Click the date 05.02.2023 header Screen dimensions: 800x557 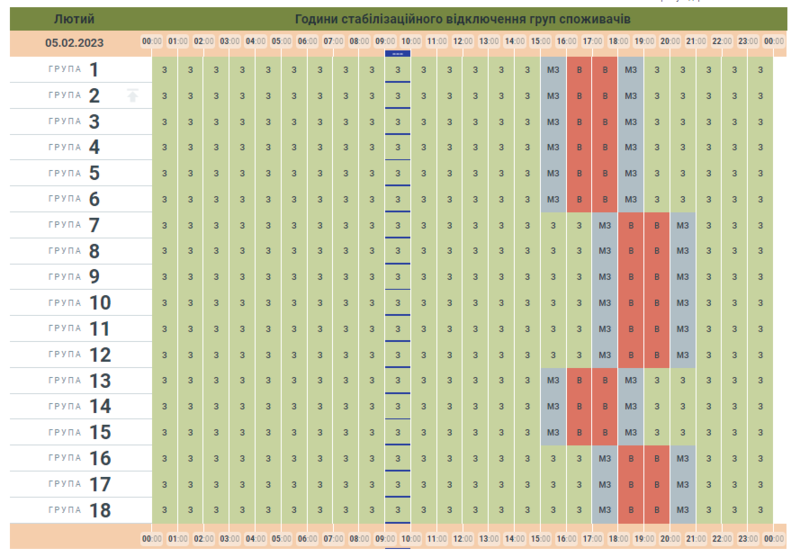click(x=74, y=42)
